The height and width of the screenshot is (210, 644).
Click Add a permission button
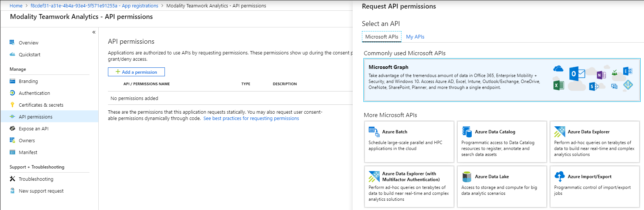136,72
